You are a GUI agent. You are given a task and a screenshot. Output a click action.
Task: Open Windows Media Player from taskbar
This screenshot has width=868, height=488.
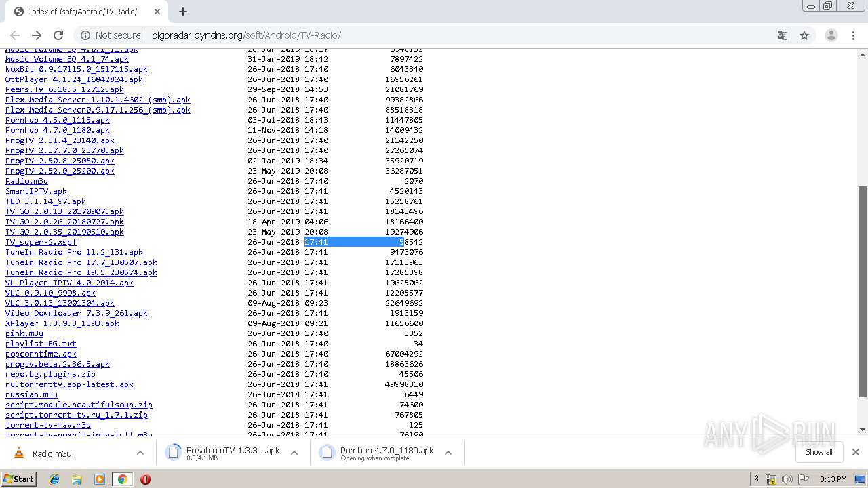pos(100,479)
